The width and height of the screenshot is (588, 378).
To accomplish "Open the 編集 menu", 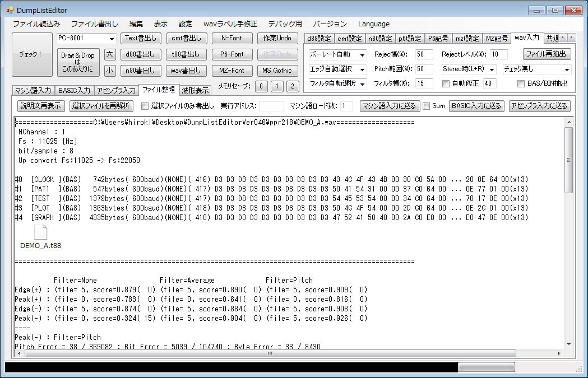I will click(x=136, y=24).
